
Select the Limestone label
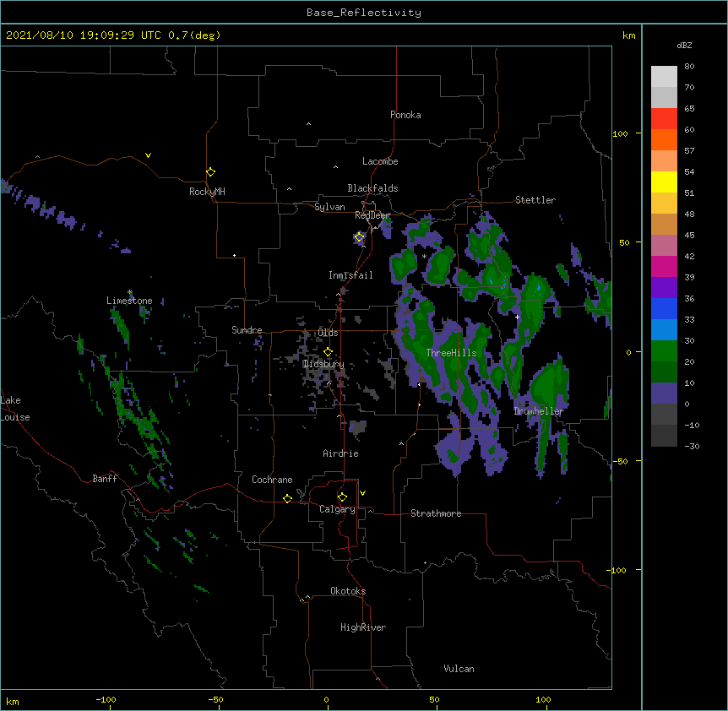pos(129,301)
